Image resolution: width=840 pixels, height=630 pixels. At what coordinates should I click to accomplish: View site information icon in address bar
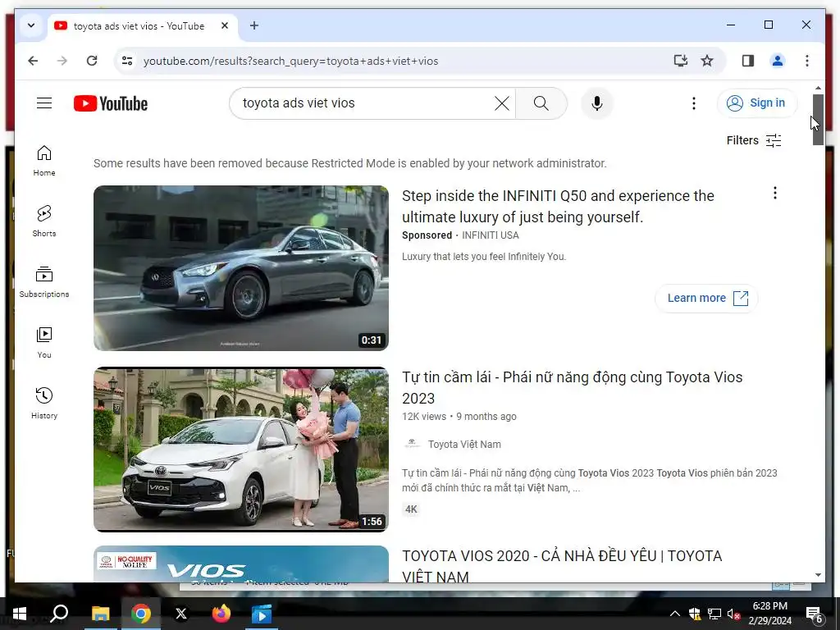[x=127, y=61]
